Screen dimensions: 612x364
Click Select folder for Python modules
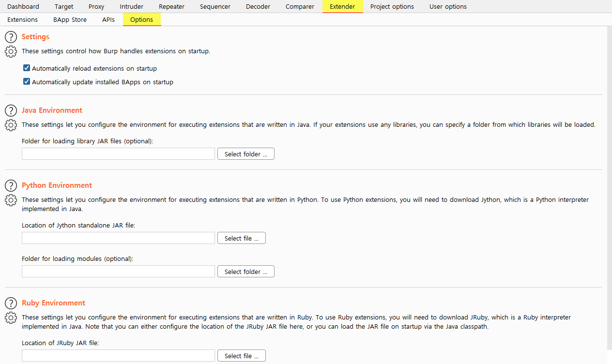(x=246, y=272)
